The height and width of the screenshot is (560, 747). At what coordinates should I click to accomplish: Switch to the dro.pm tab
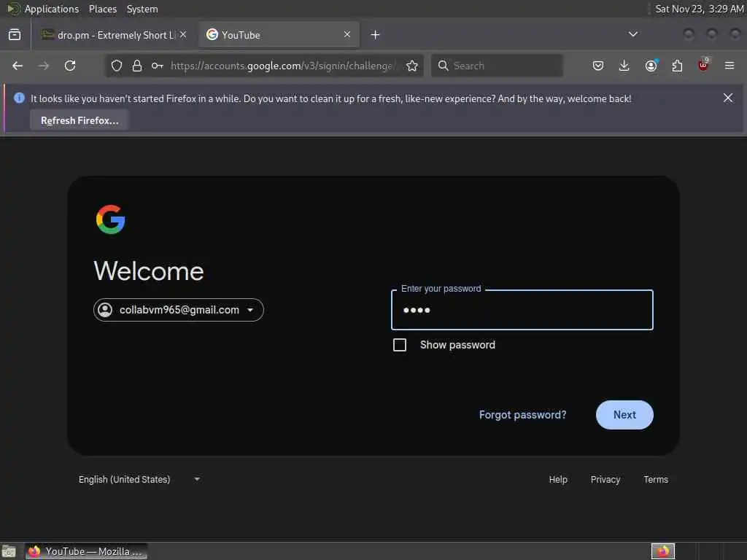115,35
